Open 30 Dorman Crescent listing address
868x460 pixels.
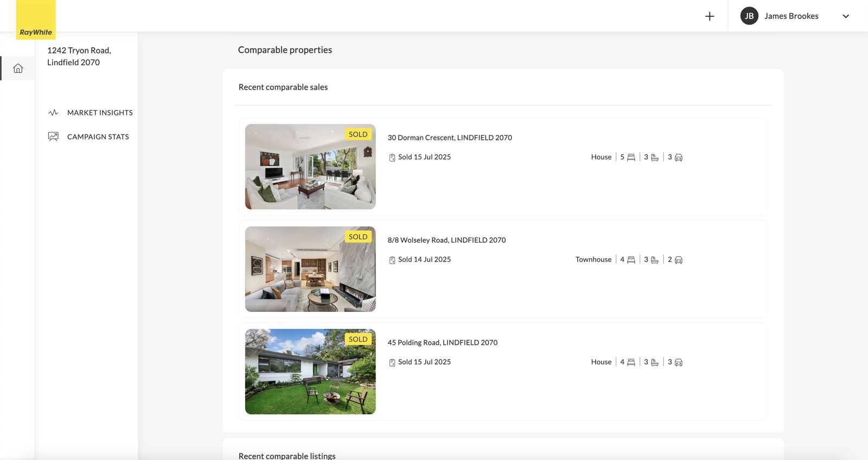pos(450,138)
